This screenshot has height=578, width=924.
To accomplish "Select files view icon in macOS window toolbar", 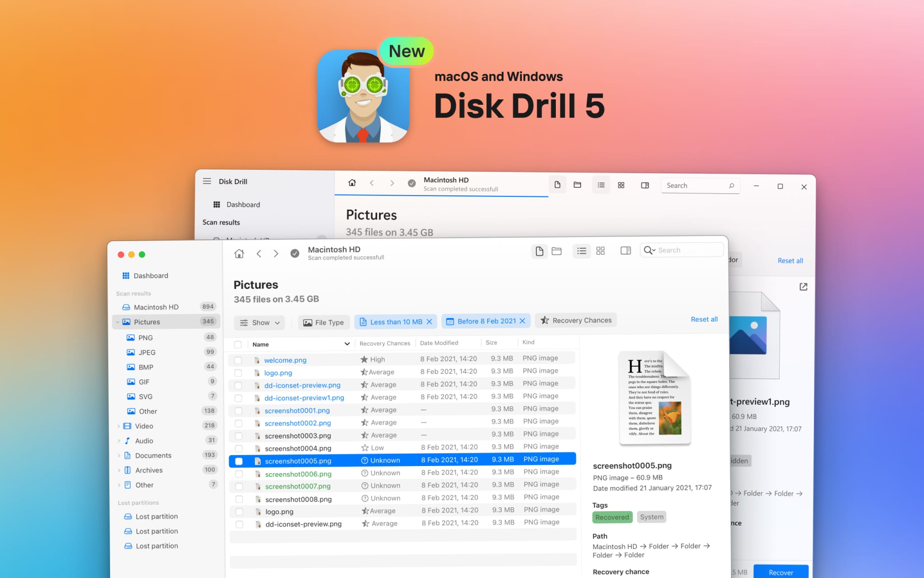I will coord(539,251).
